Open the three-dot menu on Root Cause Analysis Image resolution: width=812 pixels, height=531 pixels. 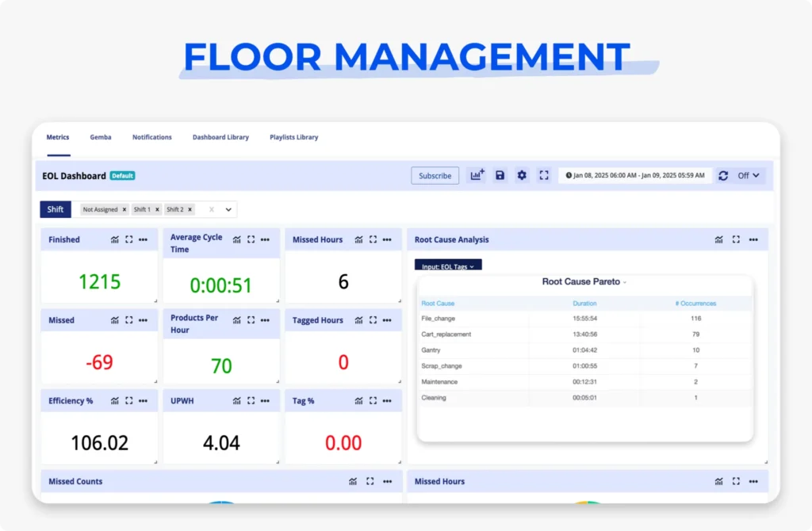click(753, 239)
